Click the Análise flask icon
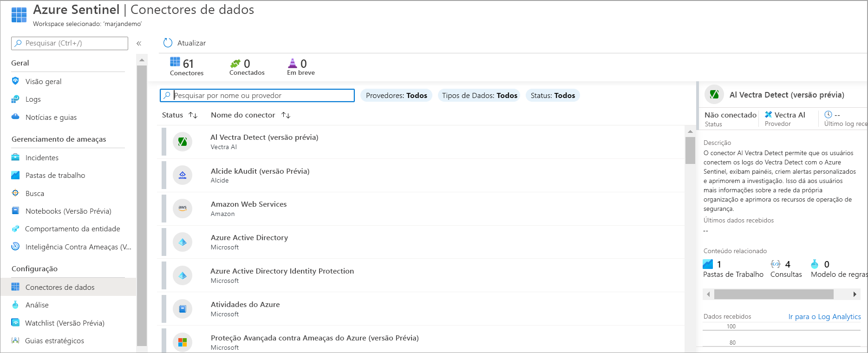 pyautogui.click(x=15, y=305)
